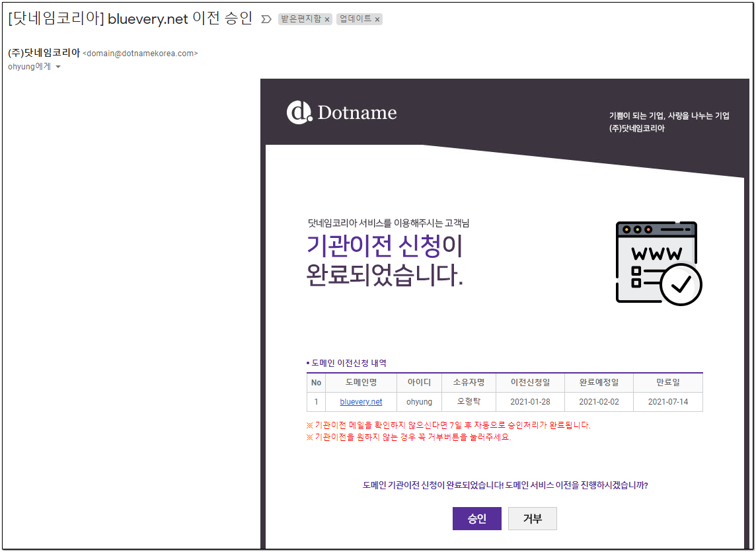Open the 업데이트 label chip
The width and height of the screenshot is (756, 552).
point(356,19)
